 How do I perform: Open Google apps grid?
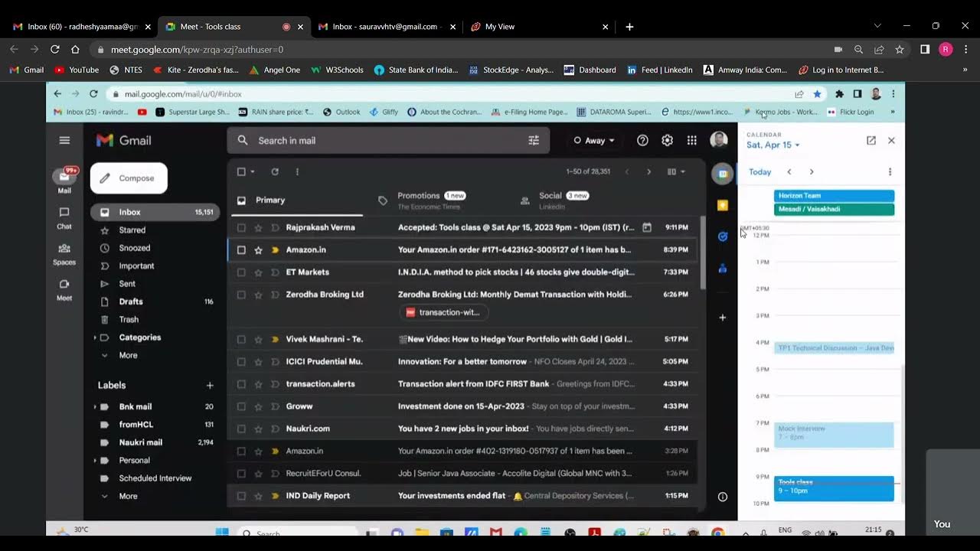[x=691, y=140]
